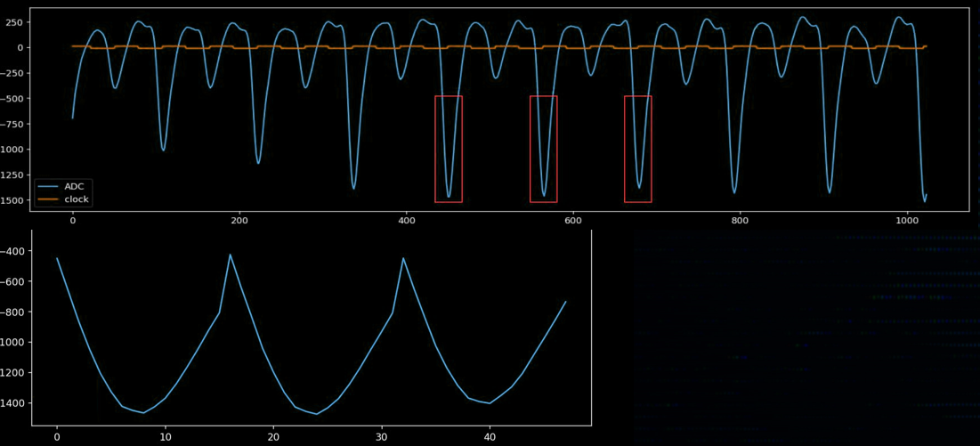Viewport: 980px width, 446px height.
Task: Click the -800 tick on lower y-axis
Action: (x=12, y=312)
